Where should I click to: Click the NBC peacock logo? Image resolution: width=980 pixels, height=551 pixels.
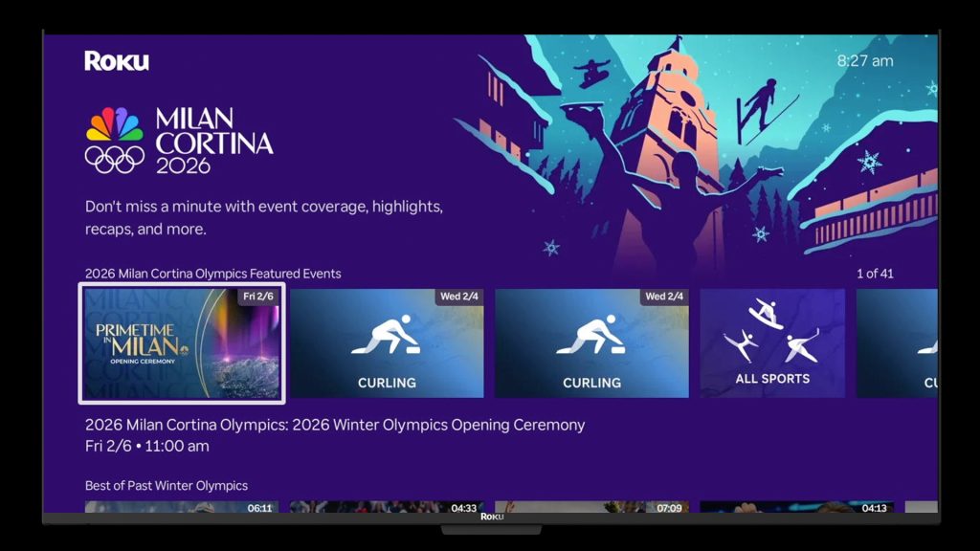pyautogui.click(x=114, y=124)
